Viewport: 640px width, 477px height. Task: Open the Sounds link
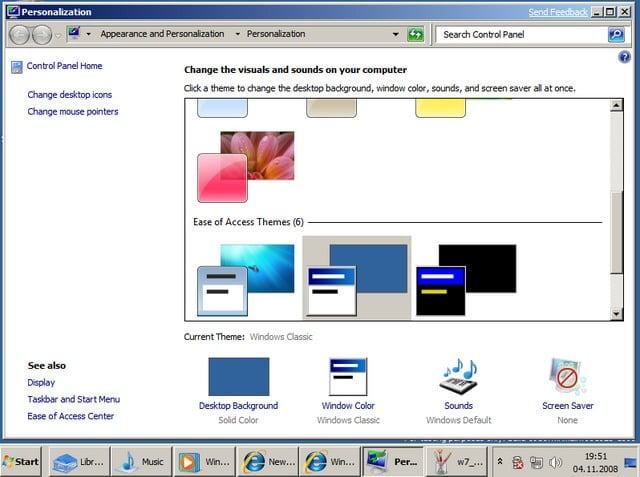point(459,406)
